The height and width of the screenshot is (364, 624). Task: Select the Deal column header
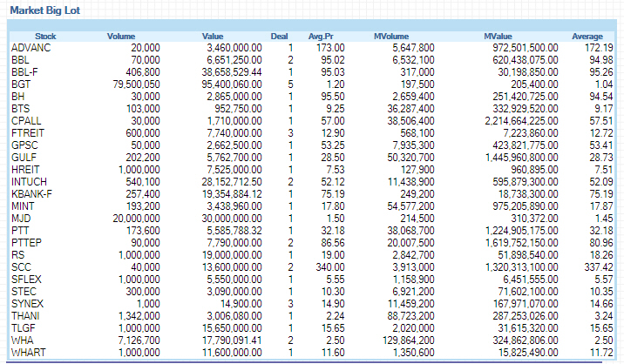[x=279, y=37]
